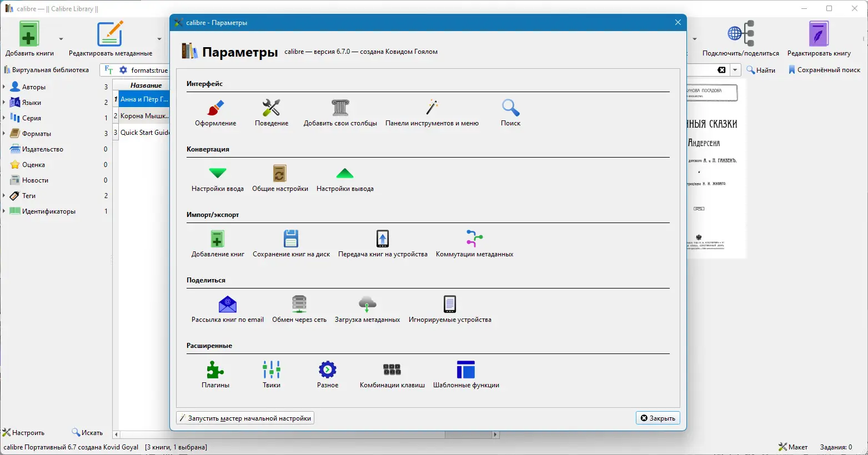Select the Quick Start Guide book row

(144, 133)
